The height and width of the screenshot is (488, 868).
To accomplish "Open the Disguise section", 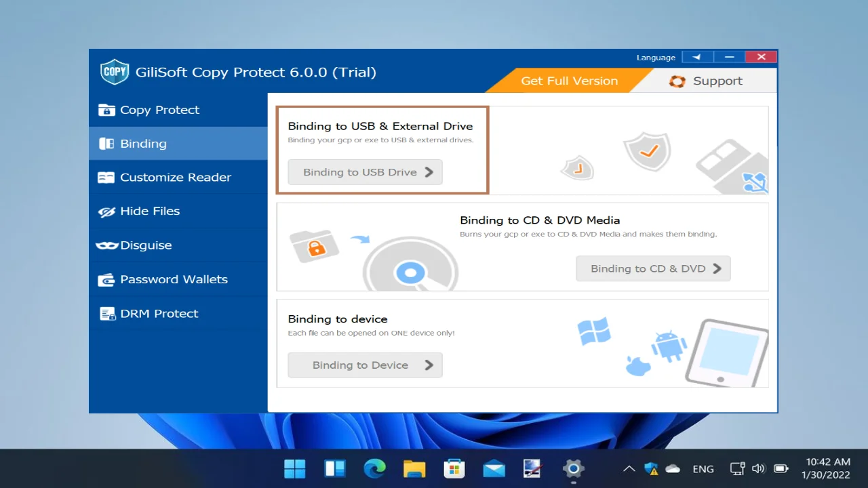I will (x=178, y=245).
